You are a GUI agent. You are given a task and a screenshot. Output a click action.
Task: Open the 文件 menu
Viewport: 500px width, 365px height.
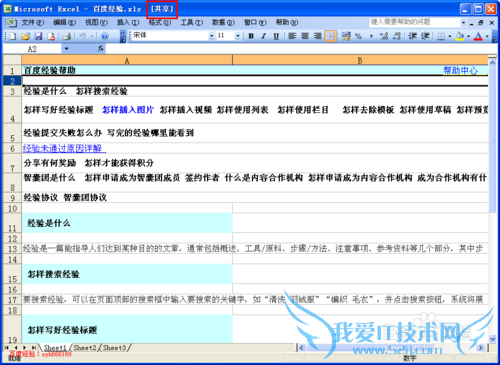[x=33, y=23]
